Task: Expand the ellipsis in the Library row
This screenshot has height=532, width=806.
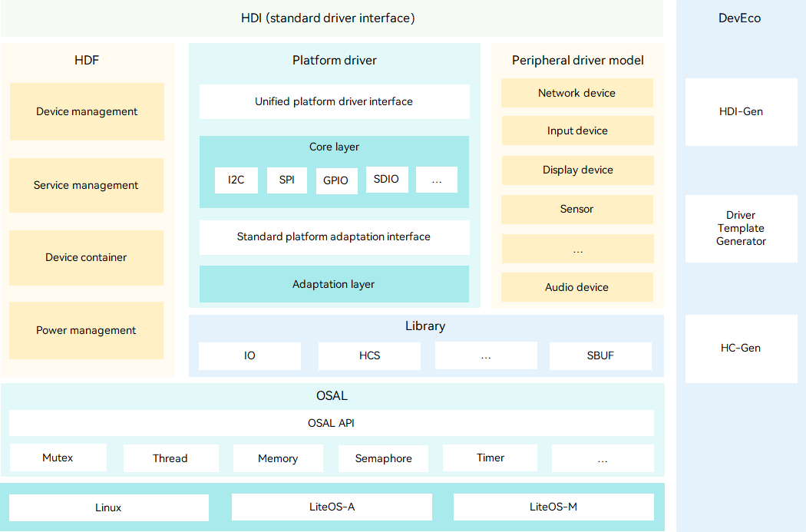Action: 486,355
